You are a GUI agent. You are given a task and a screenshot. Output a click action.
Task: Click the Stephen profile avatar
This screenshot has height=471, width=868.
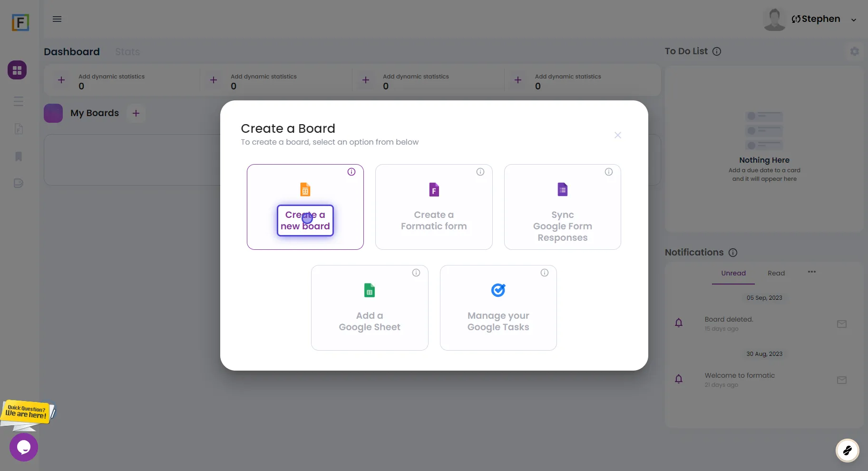coord(774,20)
